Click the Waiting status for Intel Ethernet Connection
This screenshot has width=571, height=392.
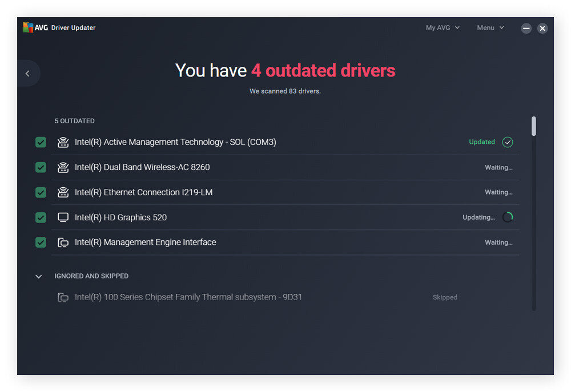point(498,192)
